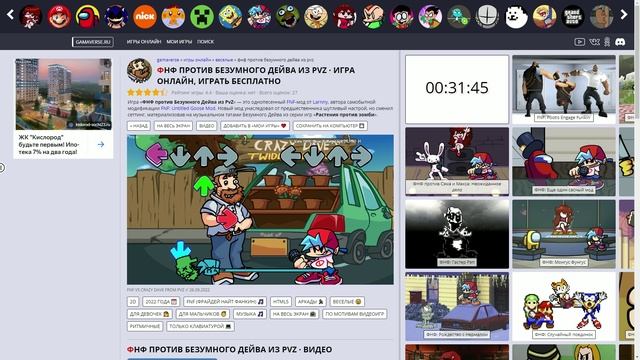Click the игры онлайн breadcrumb link

(197, 60)
